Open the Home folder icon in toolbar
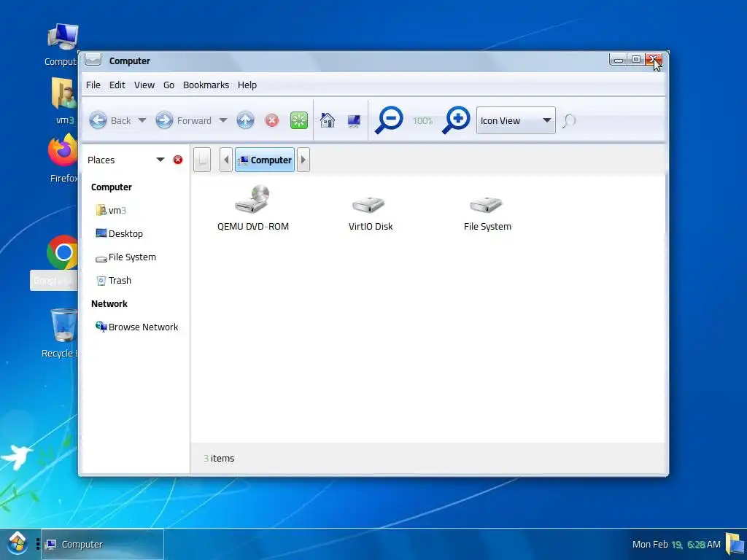 328,120
